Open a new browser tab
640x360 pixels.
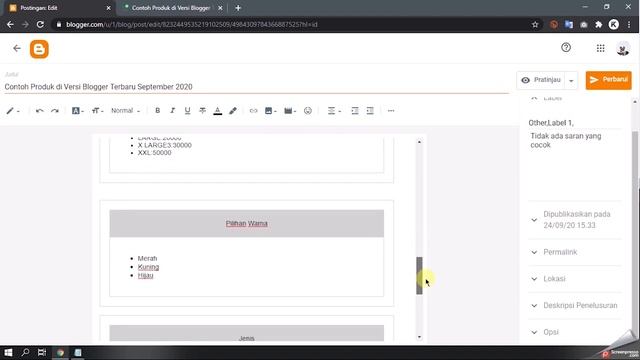click(238, 8)
